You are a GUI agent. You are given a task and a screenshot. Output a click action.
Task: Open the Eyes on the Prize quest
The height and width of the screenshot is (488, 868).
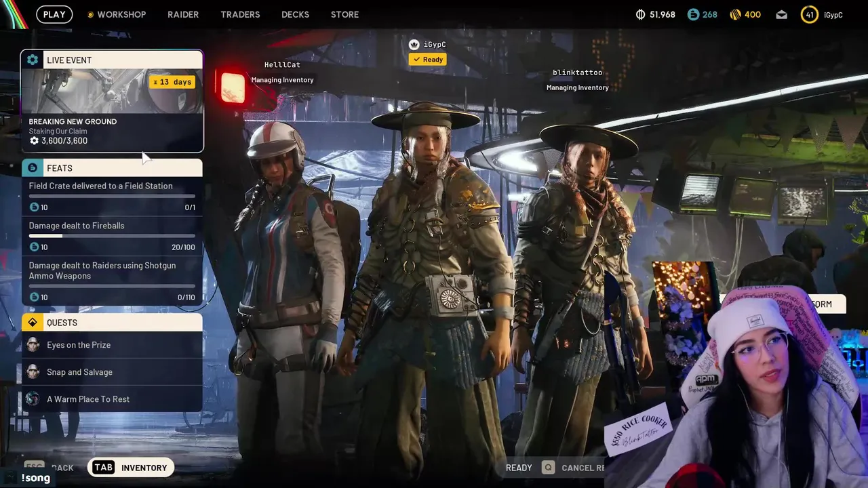112,345
